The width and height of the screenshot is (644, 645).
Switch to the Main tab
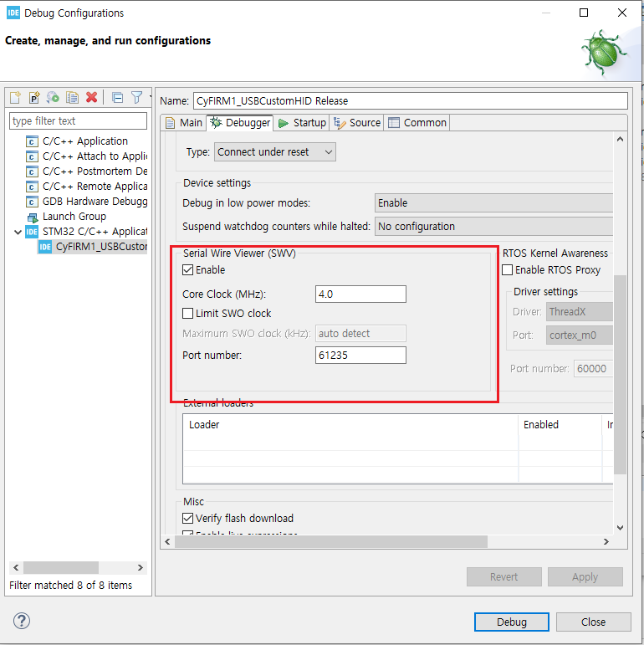184,123
